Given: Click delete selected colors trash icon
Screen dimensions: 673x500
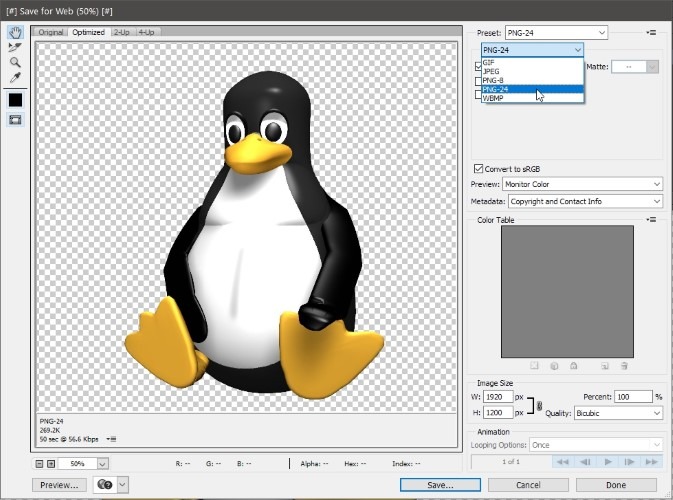Looking at the screenshot, I should coord(624,366).
